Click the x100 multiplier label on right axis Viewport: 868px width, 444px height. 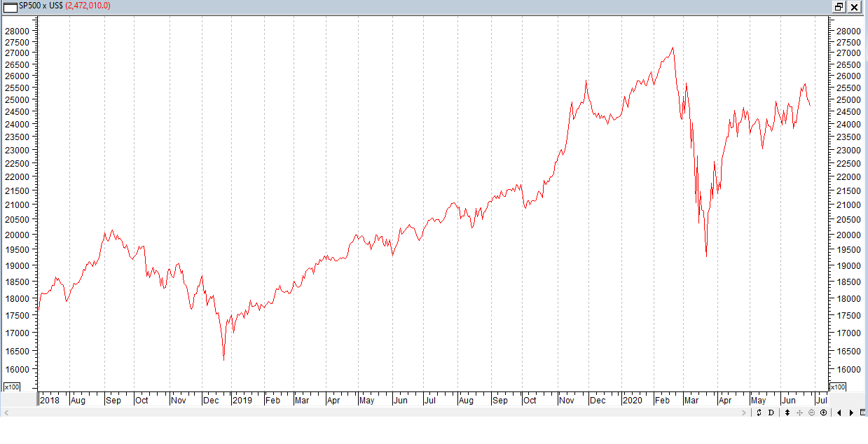[x=839, y=387]
